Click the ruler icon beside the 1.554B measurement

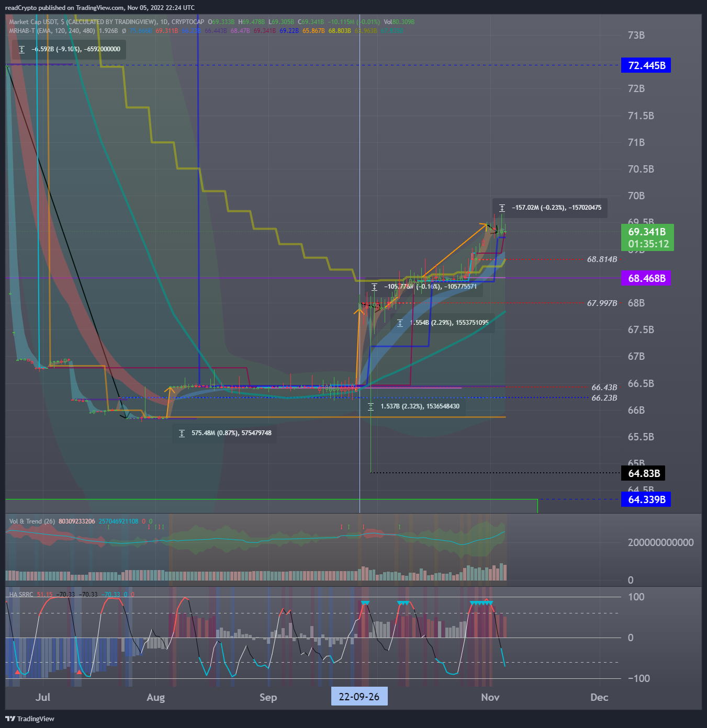[x=400, y=323]
